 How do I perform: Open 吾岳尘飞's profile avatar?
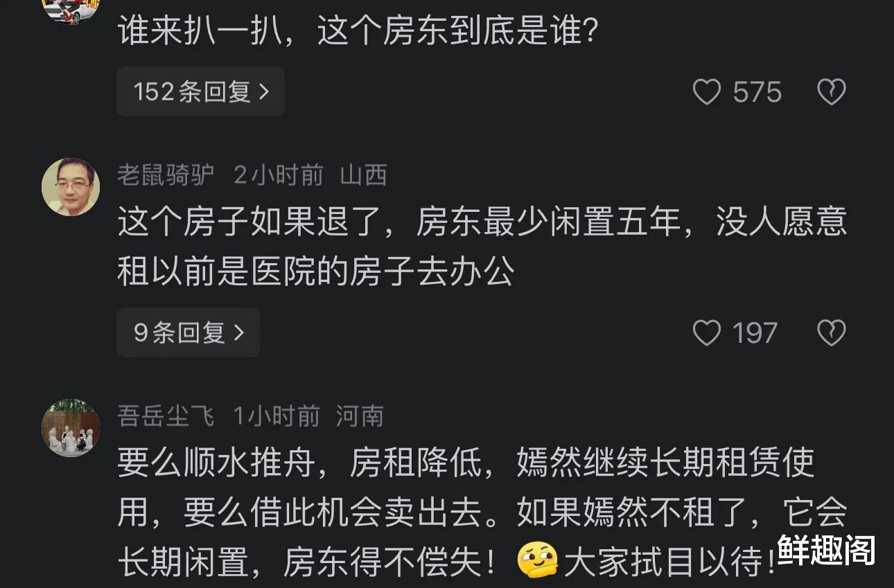71,427
